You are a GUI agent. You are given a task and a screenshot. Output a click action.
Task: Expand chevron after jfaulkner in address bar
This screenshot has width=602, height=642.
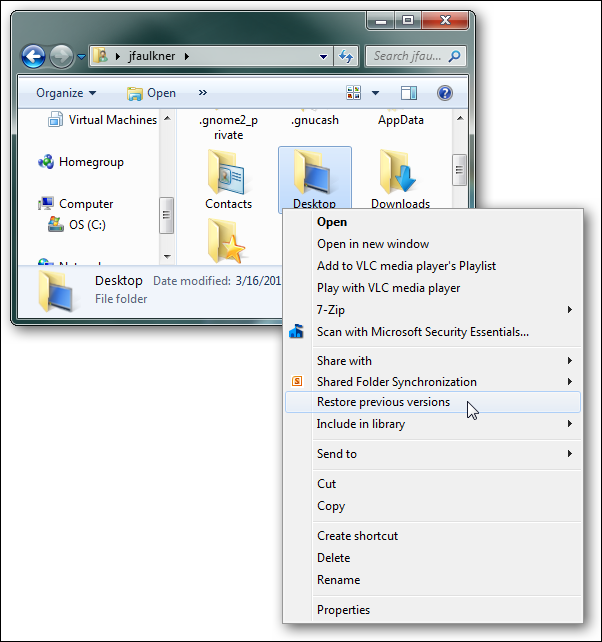click(x=187, y=56)
